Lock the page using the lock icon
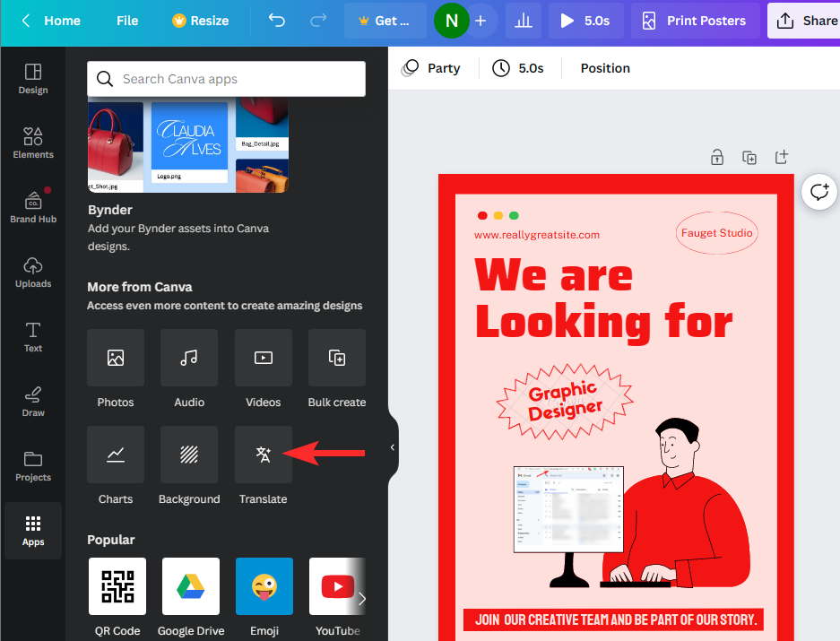This screenshot has height=641, width=840. 716,158
